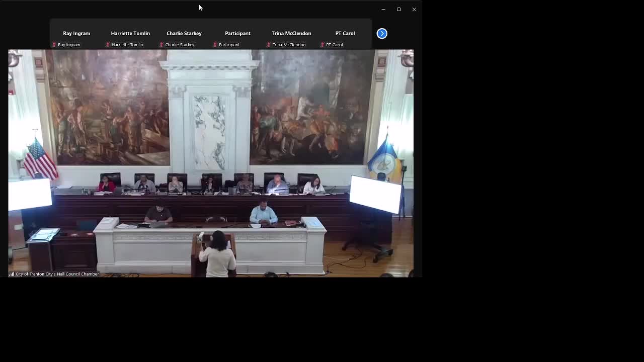Image resolution: width=644 pixels, height=362 pixels.
Task: Click Ray Ingram's muted microphone icon
Action: [54, 45]
